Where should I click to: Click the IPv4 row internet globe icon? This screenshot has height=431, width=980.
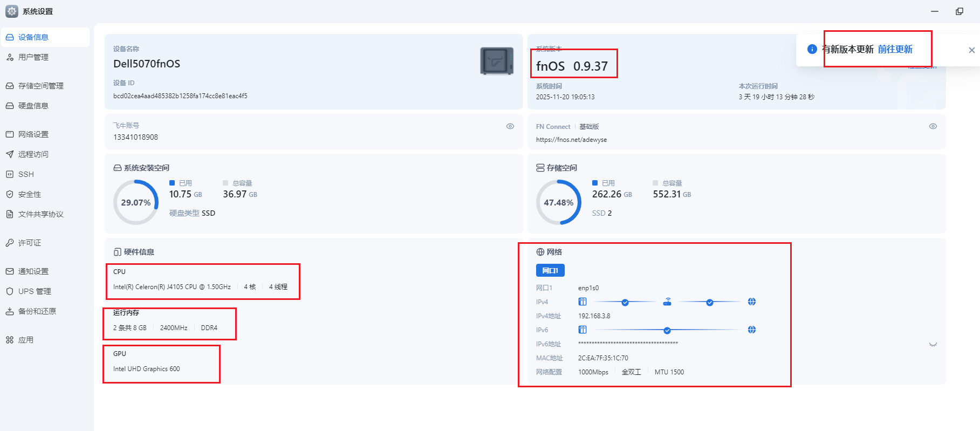pyautogui.click(x=752, y=302)
